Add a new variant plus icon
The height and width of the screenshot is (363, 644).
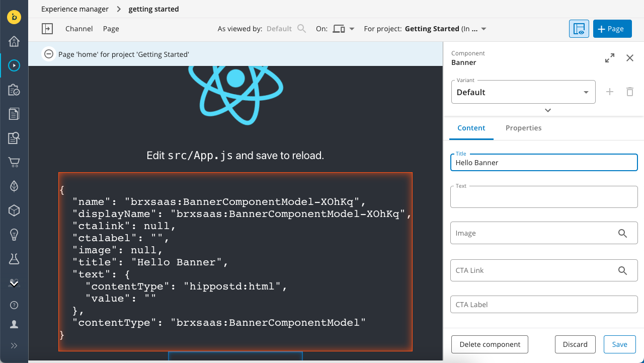point(610,92)
